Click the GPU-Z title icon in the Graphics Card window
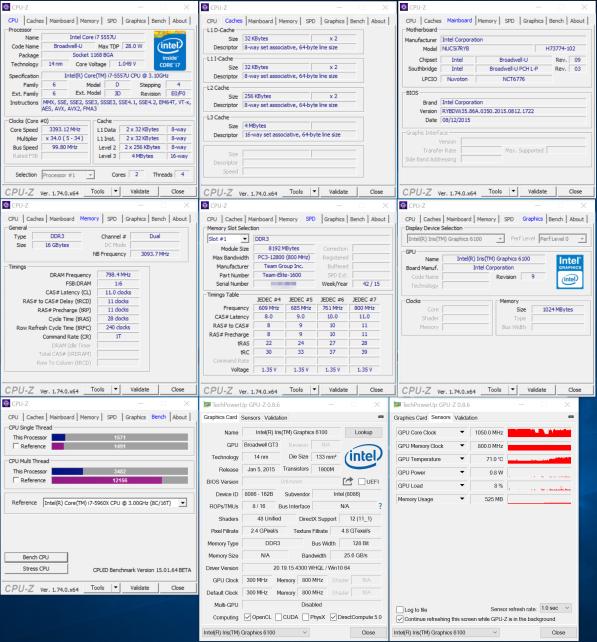Image resolution: width=597 pixels, height=642 pixels. (207, 405)
